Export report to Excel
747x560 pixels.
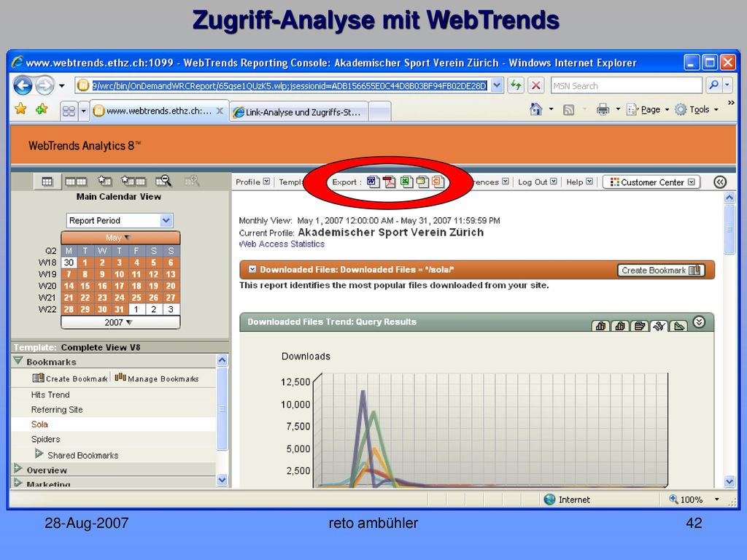(406, 182)
